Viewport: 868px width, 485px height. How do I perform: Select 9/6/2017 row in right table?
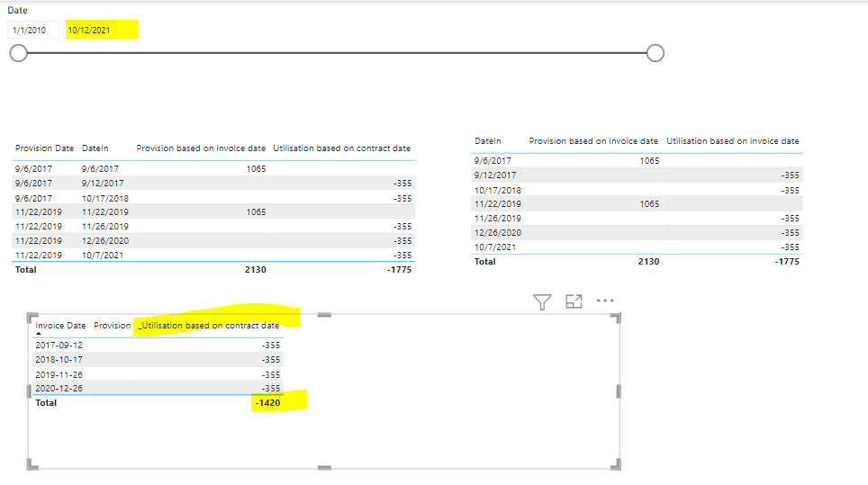click(x=637, y=160)
